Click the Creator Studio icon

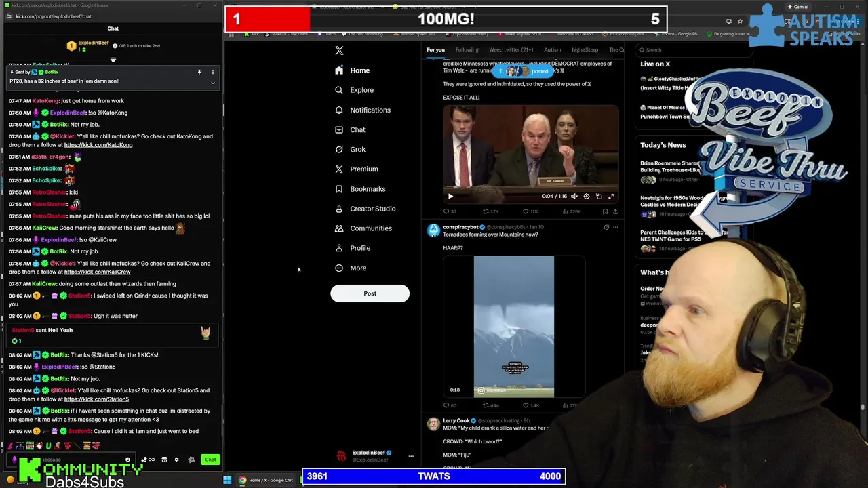pyautogui.click(x=339, y=209)
